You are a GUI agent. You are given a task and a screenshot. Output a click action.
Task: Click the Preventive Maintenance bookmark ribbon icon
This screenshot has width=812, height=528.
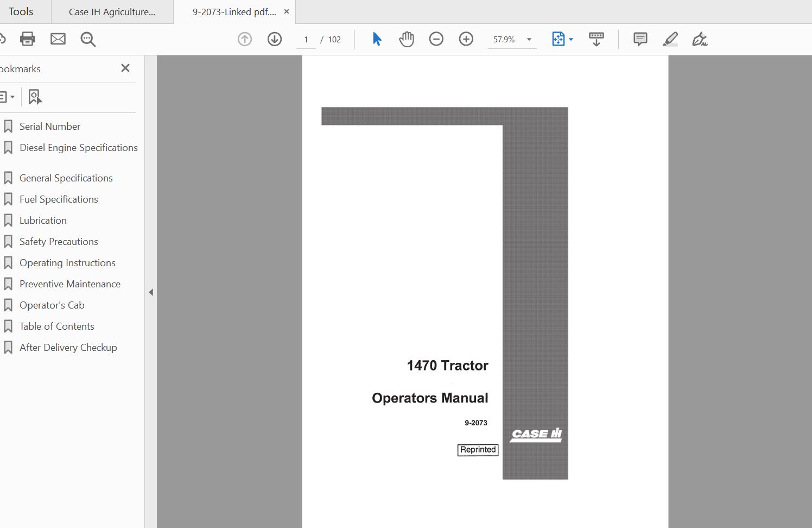pyautogui.click(x=8, y=284)
